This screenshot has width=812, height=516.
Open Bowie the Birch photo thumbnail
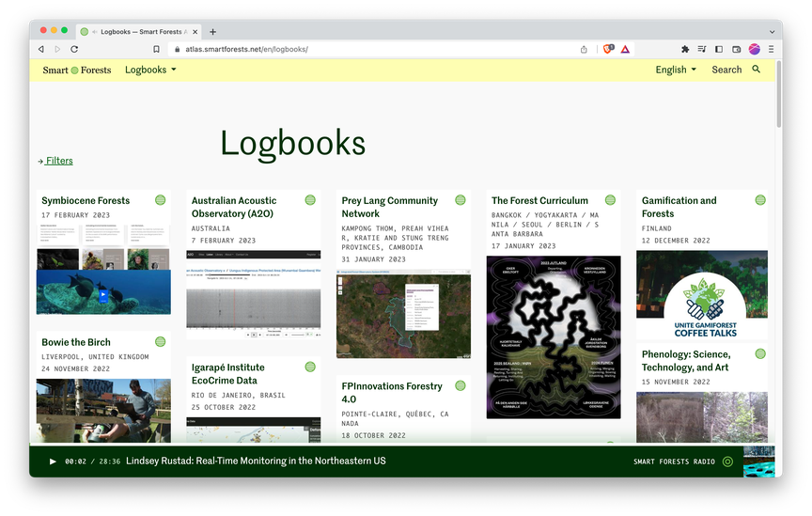103,411
